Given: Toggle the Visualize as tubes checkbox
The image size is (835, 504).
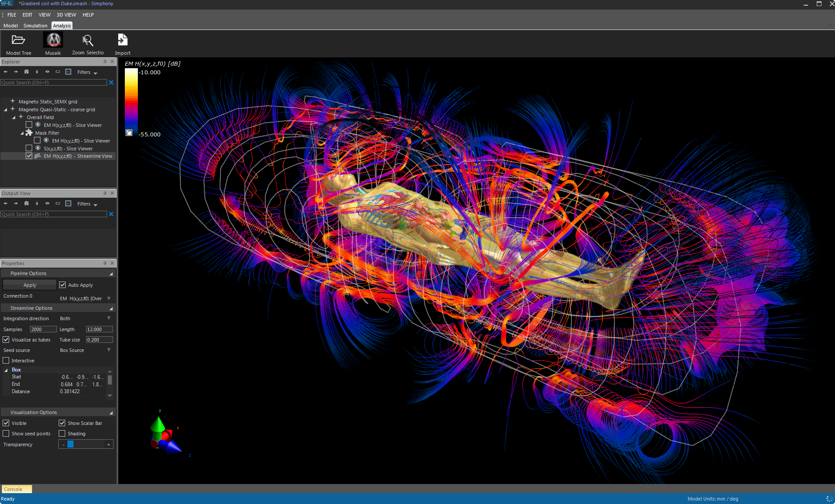Looking at the screenshot, I should [x=6, y=340].
